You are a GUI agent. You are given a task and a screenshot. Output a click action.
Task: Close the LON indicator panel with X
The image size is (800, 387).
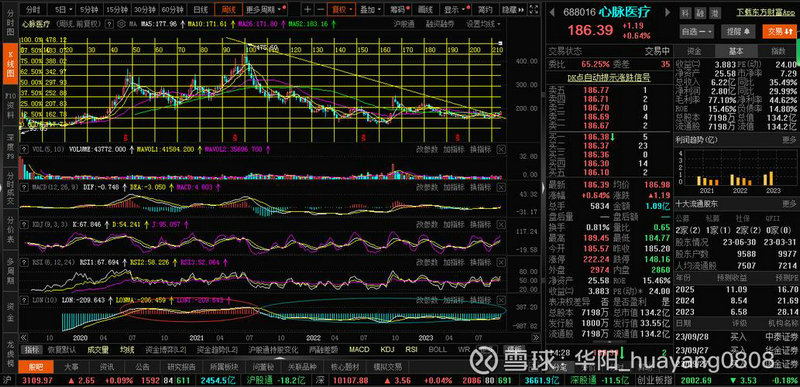tap(501, 300)
